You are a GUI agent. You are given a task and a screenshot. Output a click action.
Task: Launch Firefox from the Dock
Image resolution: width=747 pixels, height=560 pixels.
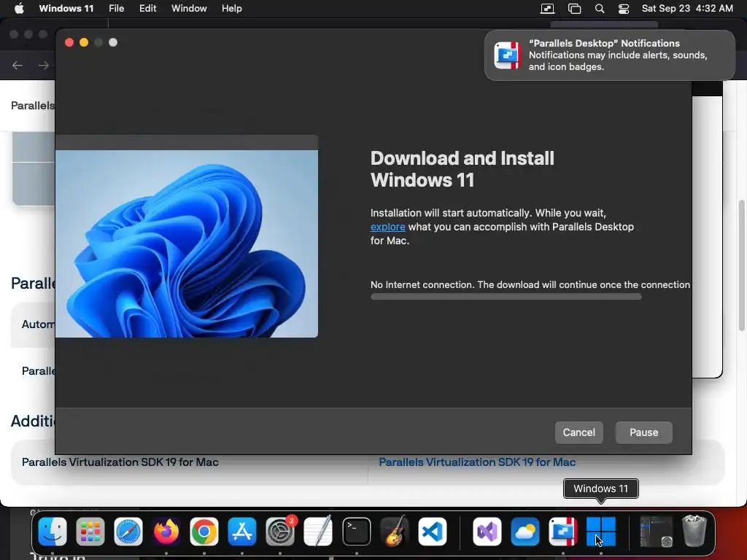click(x=166, y=531)
